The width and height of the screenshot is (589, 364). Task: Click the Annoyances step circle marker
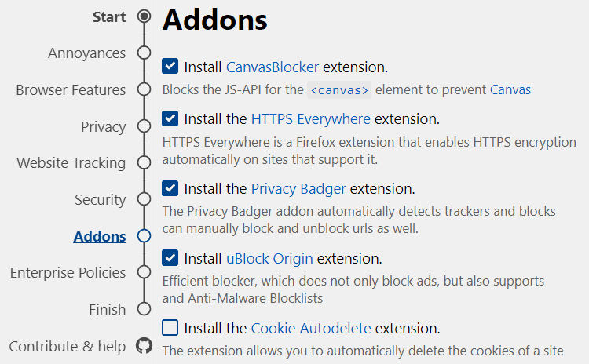(144, 53)
